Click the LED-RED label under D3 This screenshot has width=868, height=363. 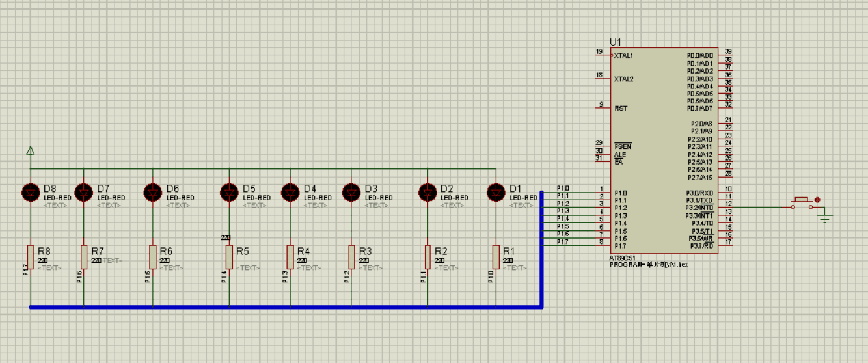(x=379, y=198)
